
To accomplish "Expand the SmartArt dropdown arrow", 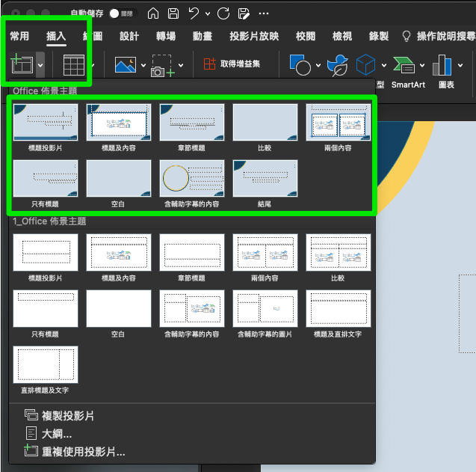I will (x=422, y=65).
